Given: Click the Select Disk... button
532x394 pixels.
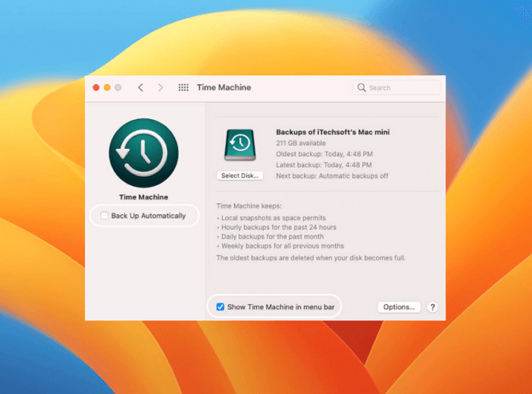Looking at the screenshot, I should tap(240, 175).
